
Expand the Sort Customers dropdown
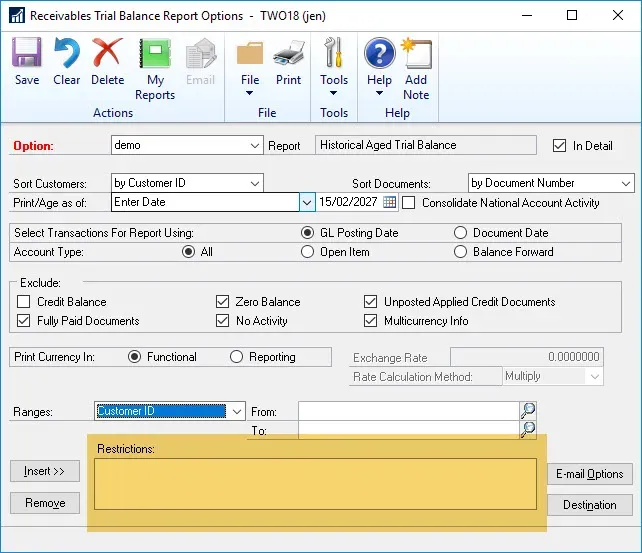(255, 183)
